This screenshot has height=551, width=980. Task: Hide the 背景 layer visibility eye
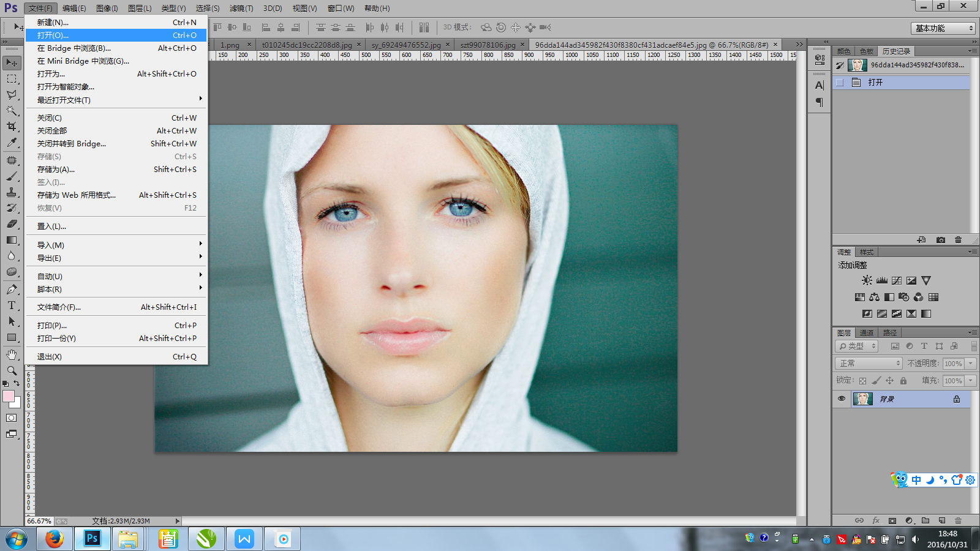[x=842, y=399]
